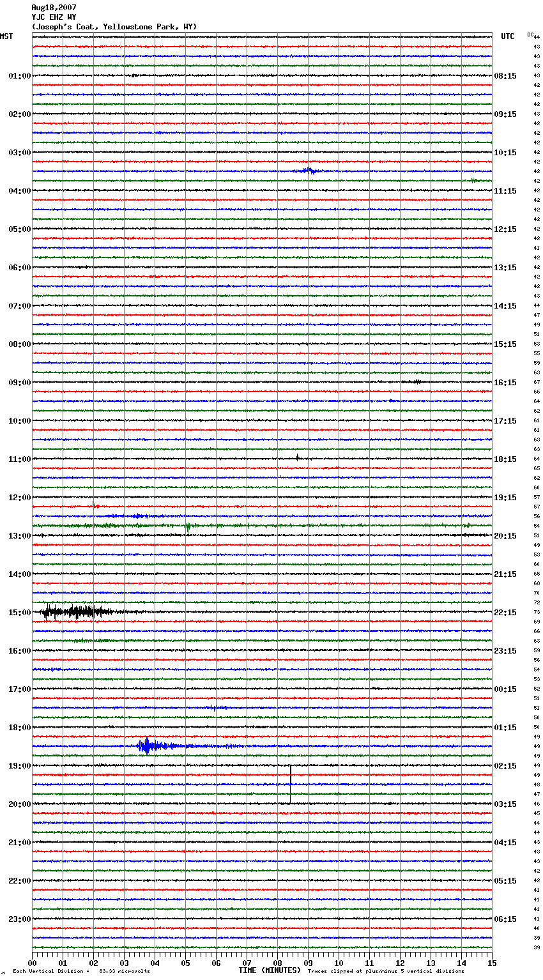543x980 pixels.
Task: Click the '14:00' MST time label
Action: coord(20,574)
